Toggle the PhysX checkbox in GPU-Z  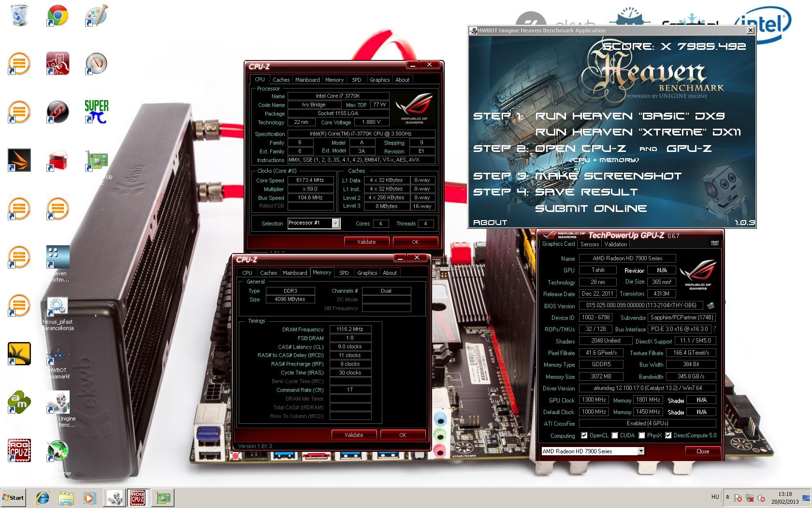point(641,435)
